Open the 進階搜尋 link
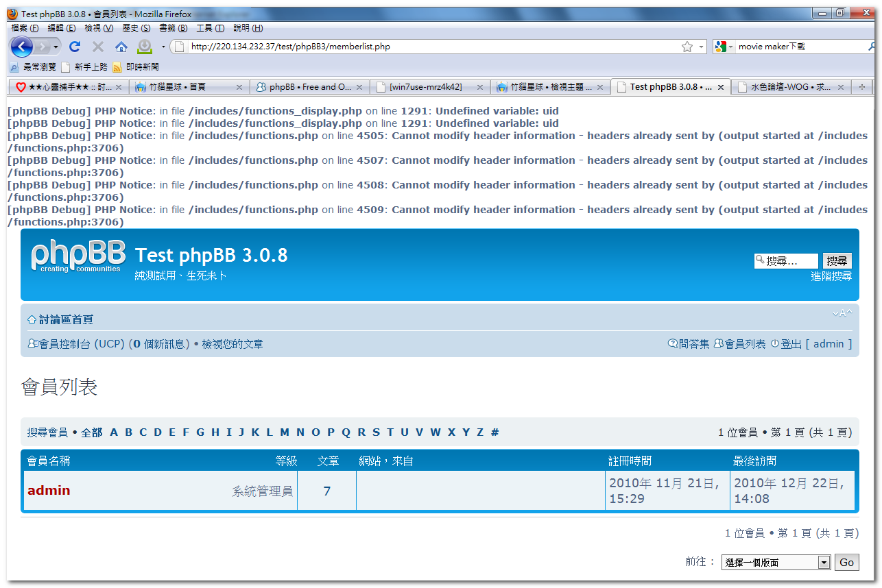Viewport: 882px width, 588px height. tap(831, 276)
